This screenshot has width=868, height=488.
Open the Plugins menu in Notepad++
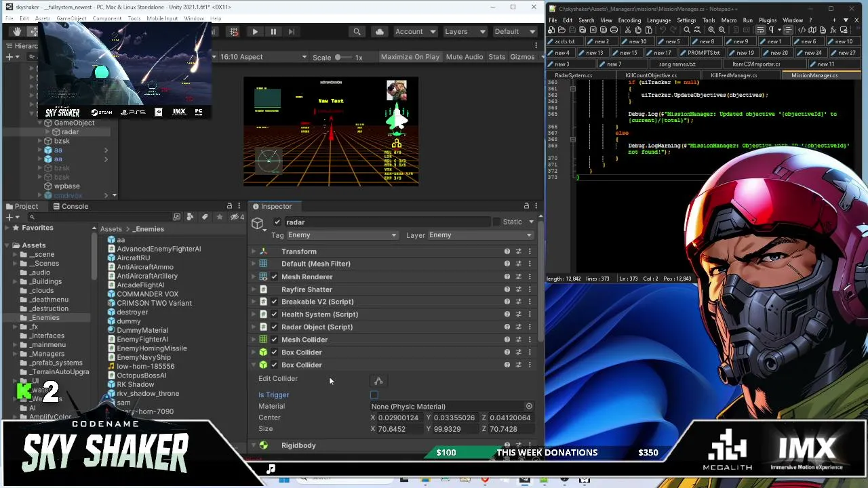pyautogui.click(x=768, y=20)
